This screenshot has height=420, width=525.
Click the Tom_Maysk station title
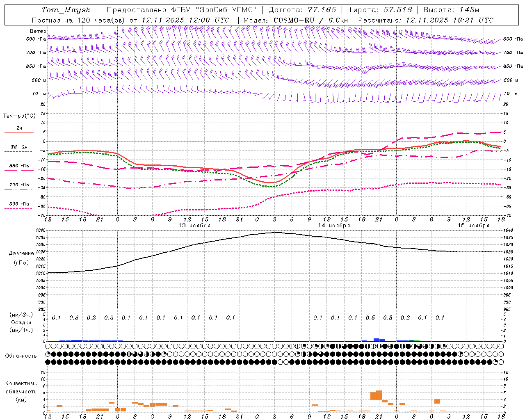click(x=66, y=10)
